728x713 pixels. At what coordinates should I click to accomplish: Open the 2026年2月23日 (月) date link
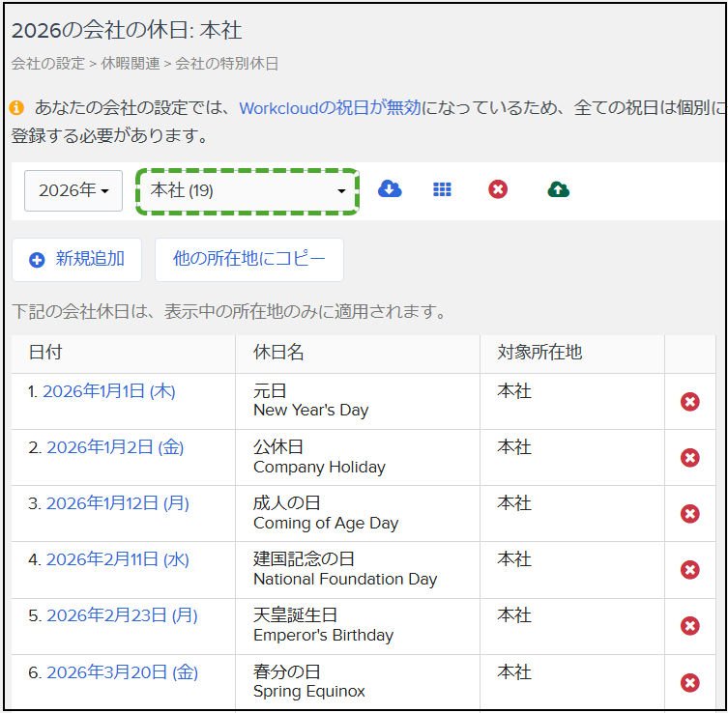(122, 615)
